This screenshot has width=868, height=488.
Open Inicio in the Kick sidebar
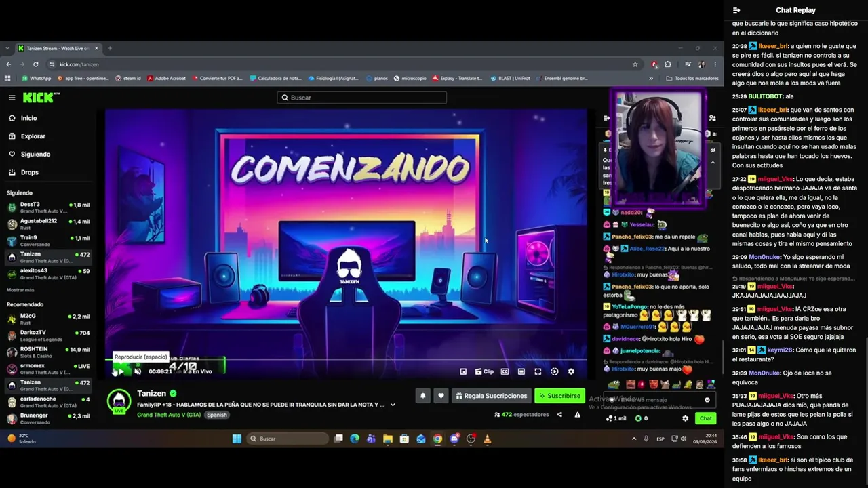[29, 118]
